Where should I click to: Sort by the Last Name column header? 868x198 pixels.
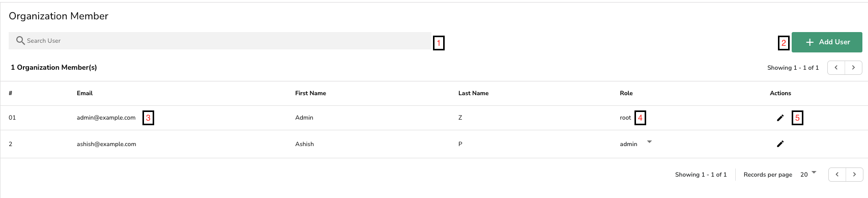(473, 93)
